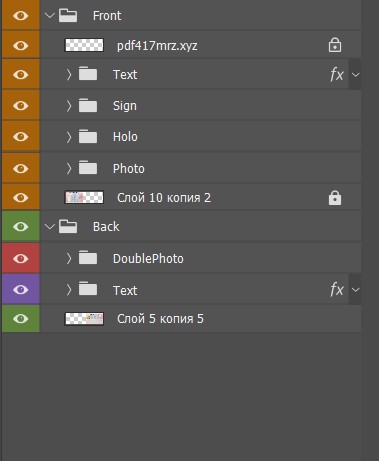Click the fx icon on Front's Text group

337,74
